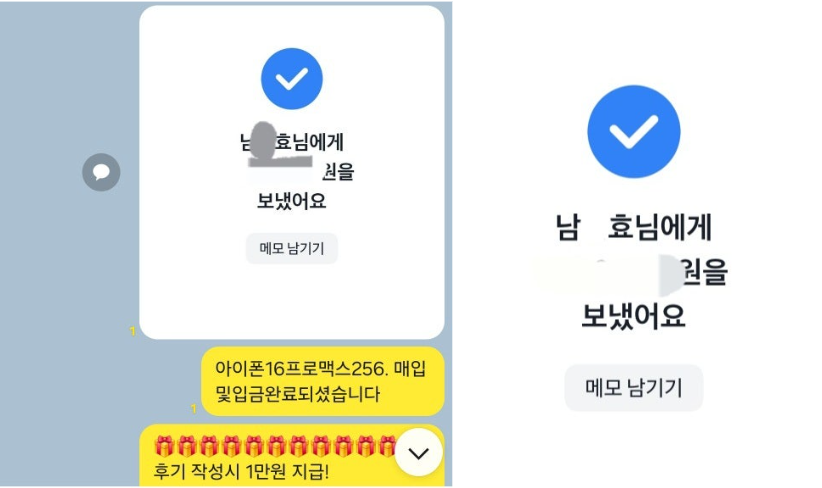Click the large 효님에게 recipient text in enlarged view
The image size is (822, 488).
pos(659,227)
